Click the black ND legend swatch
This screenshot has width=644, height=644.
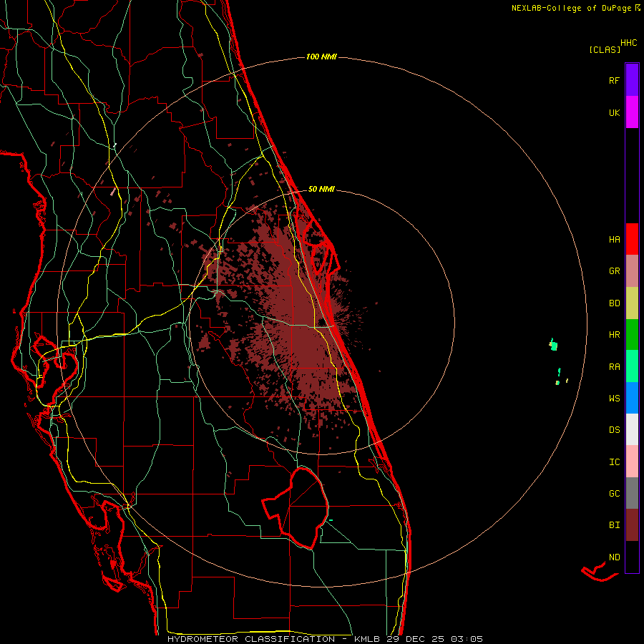tap(632, 557)
